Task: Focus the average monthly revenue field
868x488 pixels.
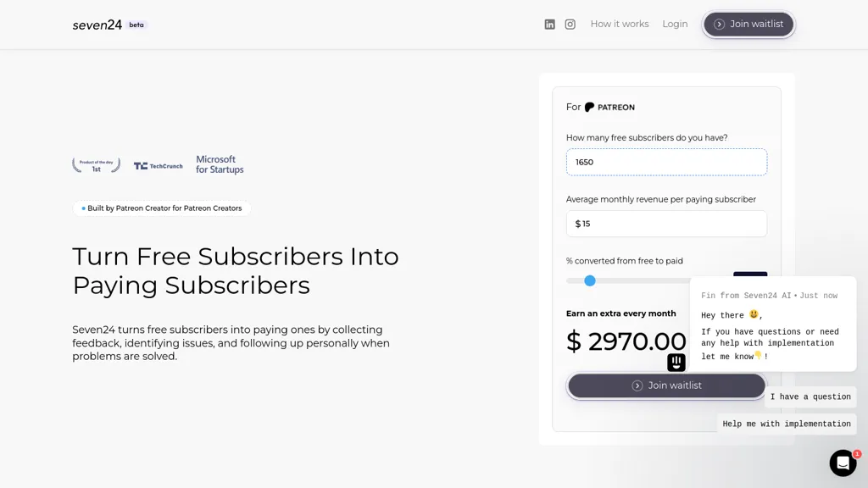Action: point(666,224)
